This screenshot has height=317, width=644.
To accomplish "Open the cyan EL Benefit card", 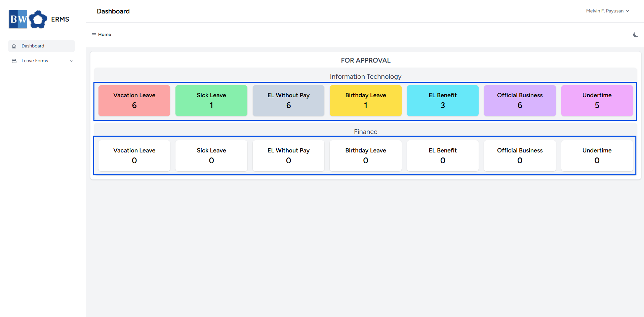I will pos(443,101).
